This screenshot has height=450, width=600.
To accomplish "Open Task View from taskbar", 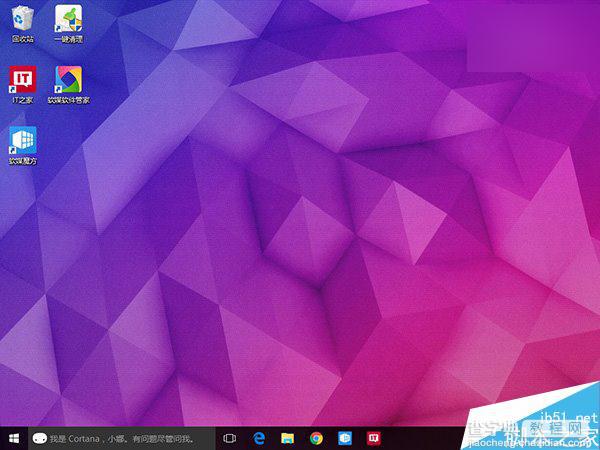I will tap(229, 439).
